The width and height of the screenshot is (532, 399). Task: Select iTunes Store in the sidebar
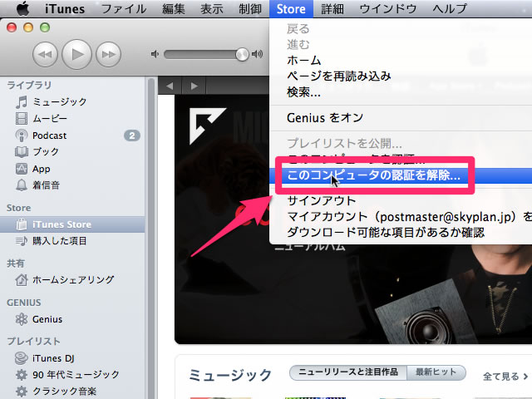click(x=72, y=224)
